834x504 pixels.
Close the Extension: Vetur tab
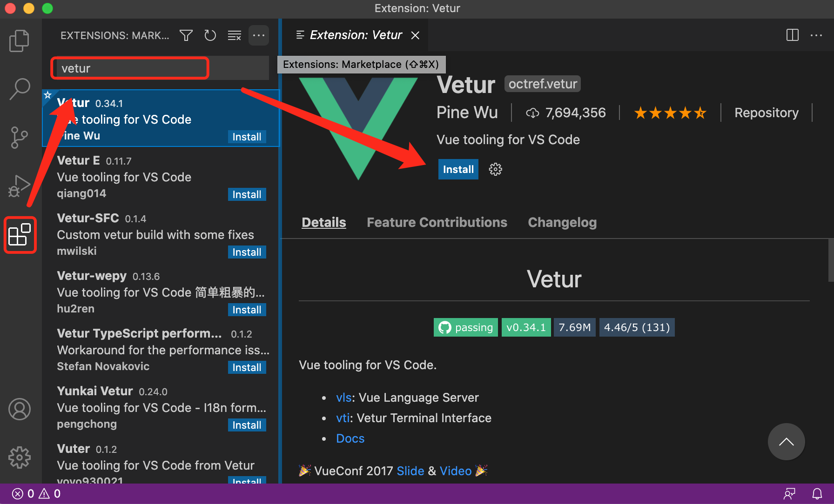click(x=415, y=35)
